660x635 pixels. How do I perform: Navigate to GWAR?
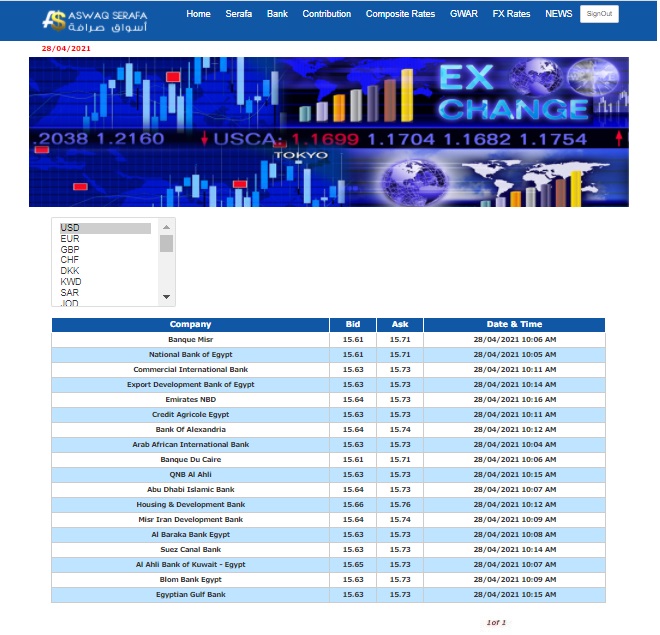point(464,14)
